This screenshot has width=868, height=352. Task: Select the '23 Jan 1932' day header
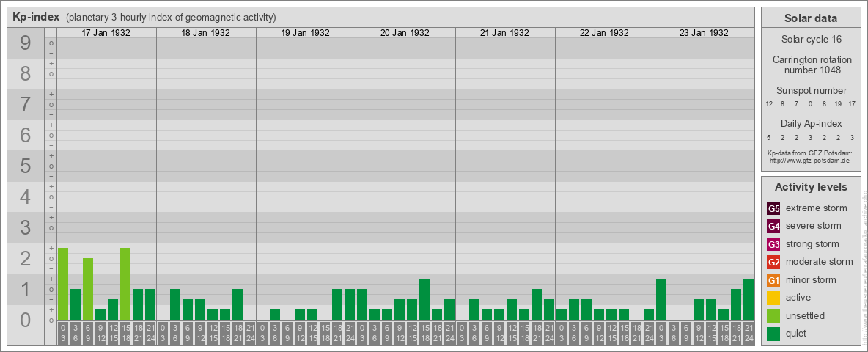[704, 33]
